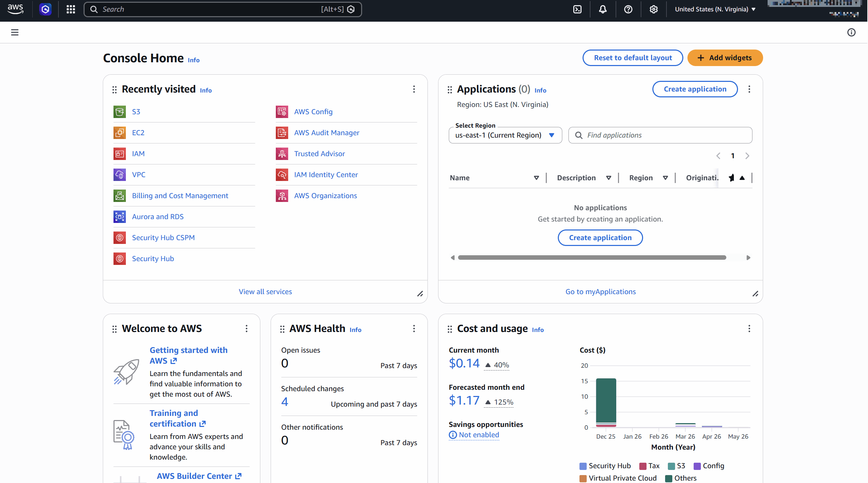Grab the Applications widget drag handle

coord(450,90)
